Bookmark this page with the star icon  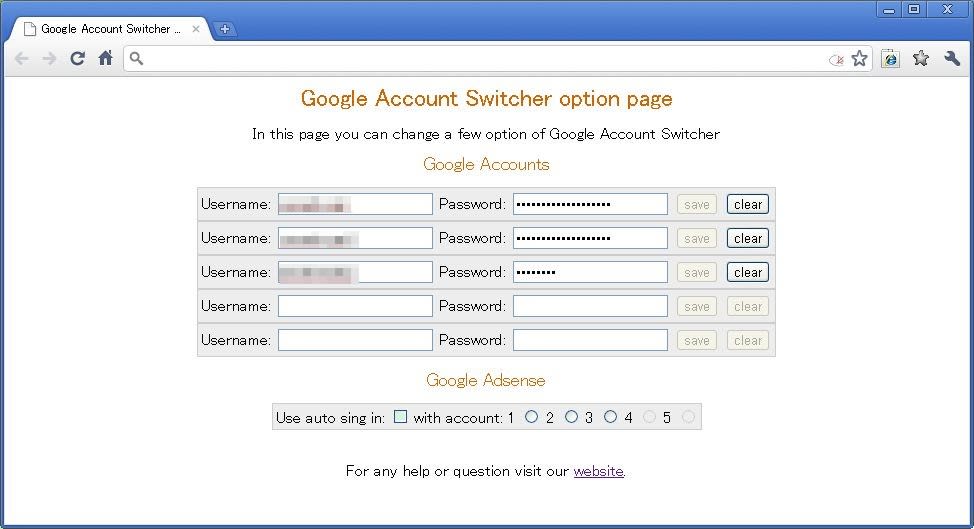859,59
